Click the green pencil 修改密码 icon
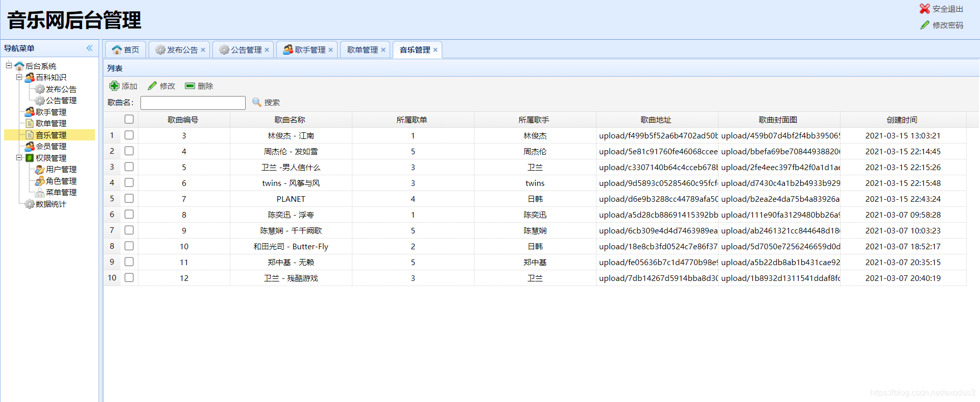 [x=925, y=25]
